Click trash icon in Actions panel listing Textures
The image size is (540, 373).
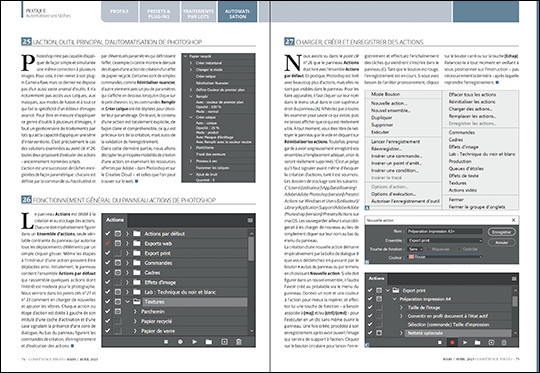click(x=238, y=342)
